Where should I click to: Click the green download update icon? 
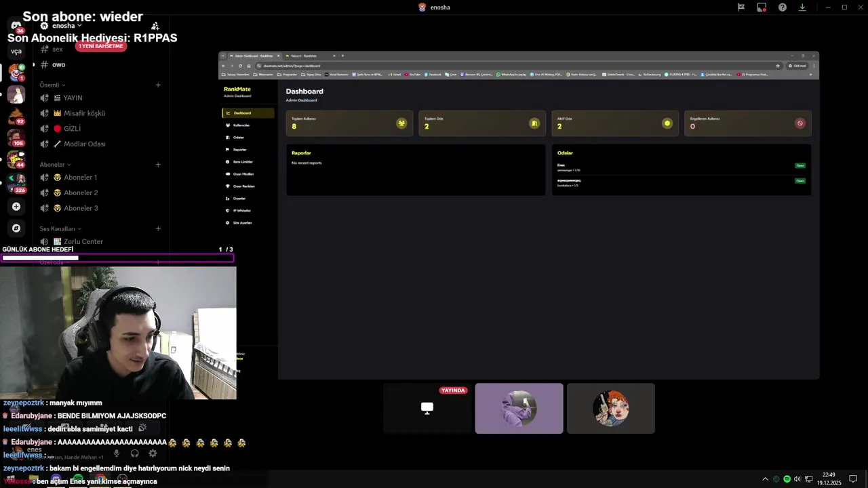(802, 7)
